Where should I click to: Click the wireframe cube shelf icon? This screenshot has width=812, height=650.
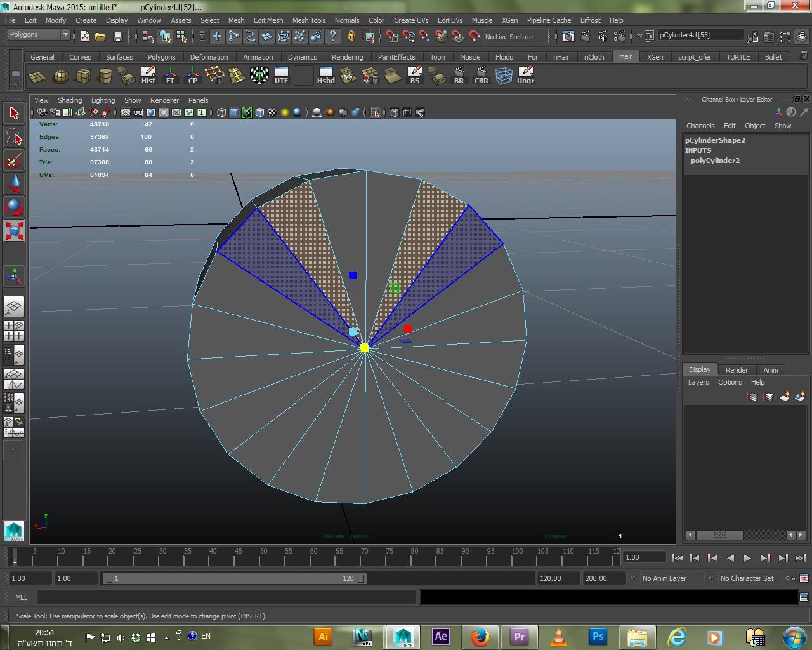504,76
